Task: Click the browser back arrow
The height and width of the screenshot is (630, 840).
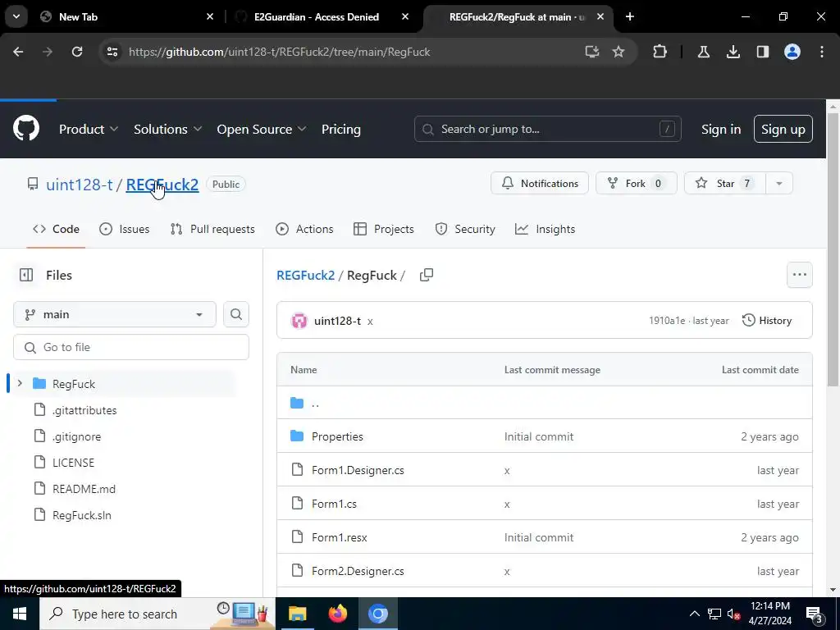Action: [18, 52]
